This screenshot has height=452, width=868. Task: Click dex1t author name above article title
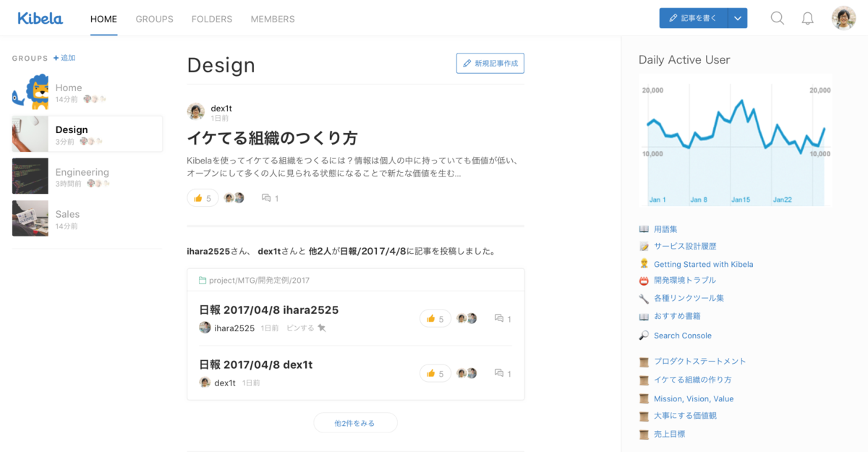pos(221,108)
